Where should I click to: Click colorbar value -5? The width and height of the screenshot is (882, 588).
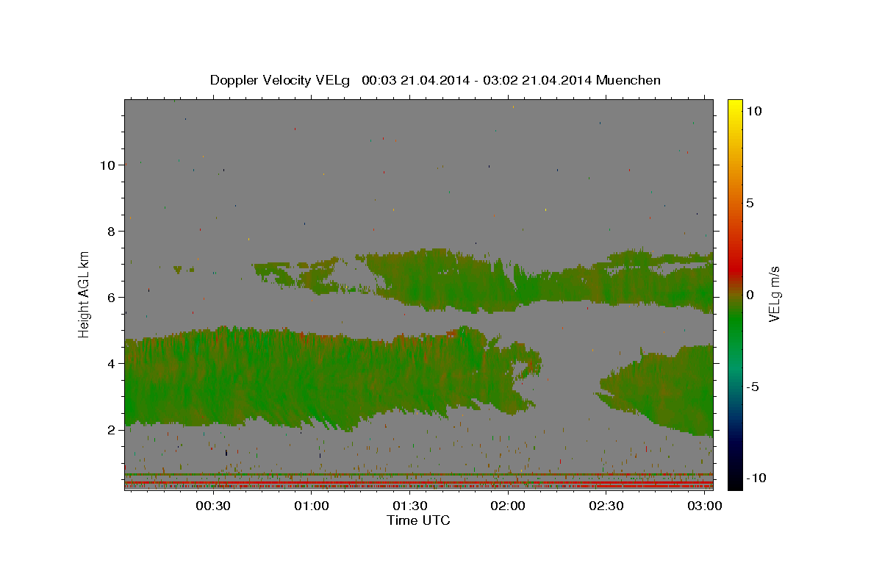pyautogui.click(x=753, y=387)
